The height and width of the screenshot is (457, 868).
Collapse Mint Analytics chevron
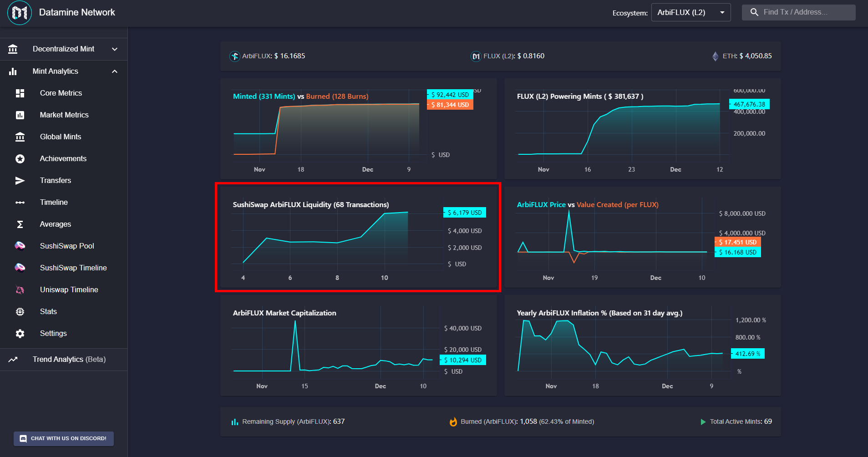tap(115, 71)
